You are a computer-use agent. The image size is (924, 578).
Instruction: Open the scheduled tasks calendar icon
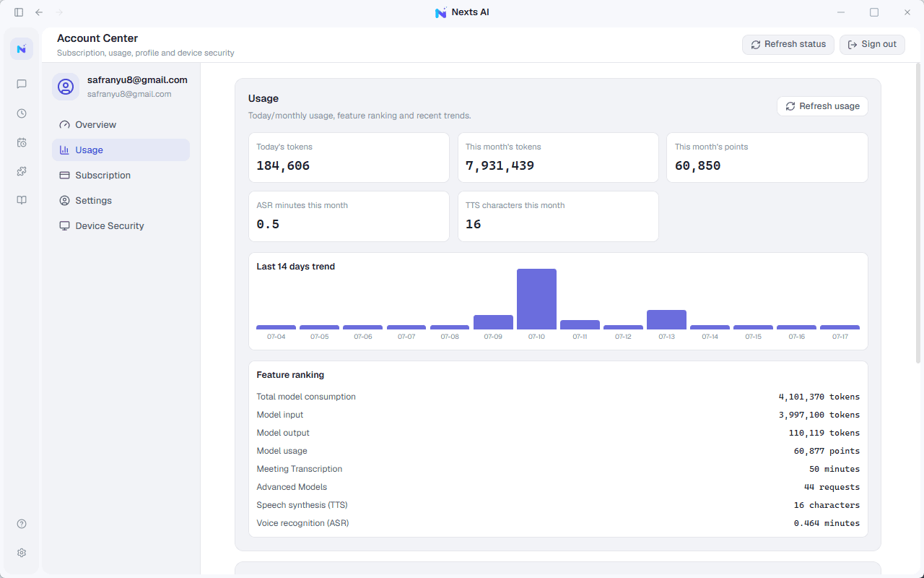(22, 142)
